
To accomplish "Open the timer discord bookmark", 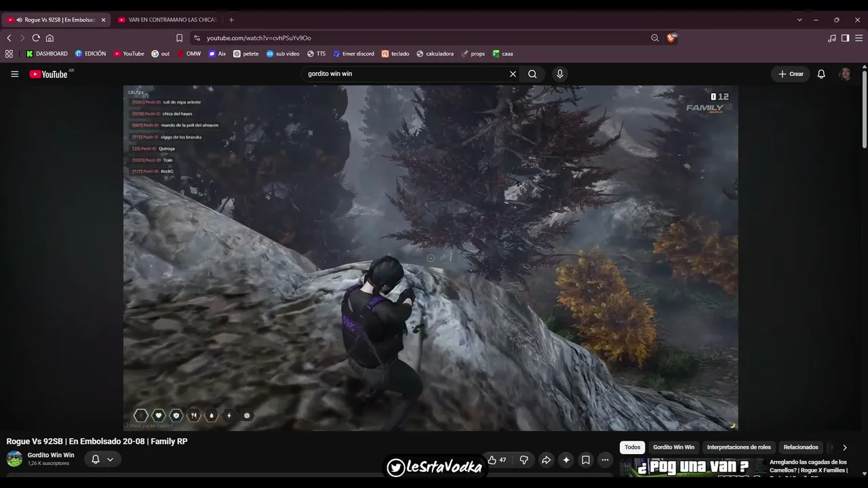I will (x=353, y=54).
